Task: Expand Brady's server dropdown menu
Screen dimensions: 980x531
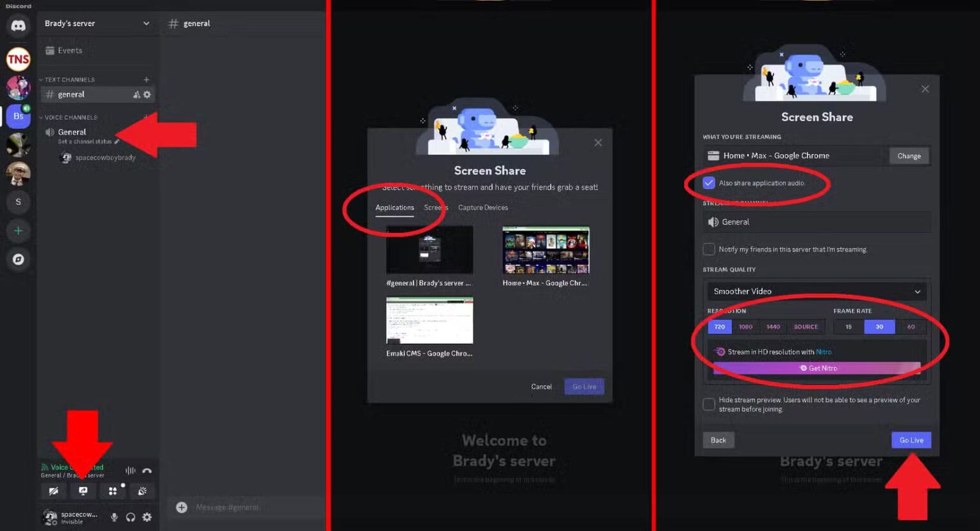Action: coord(146,24)
